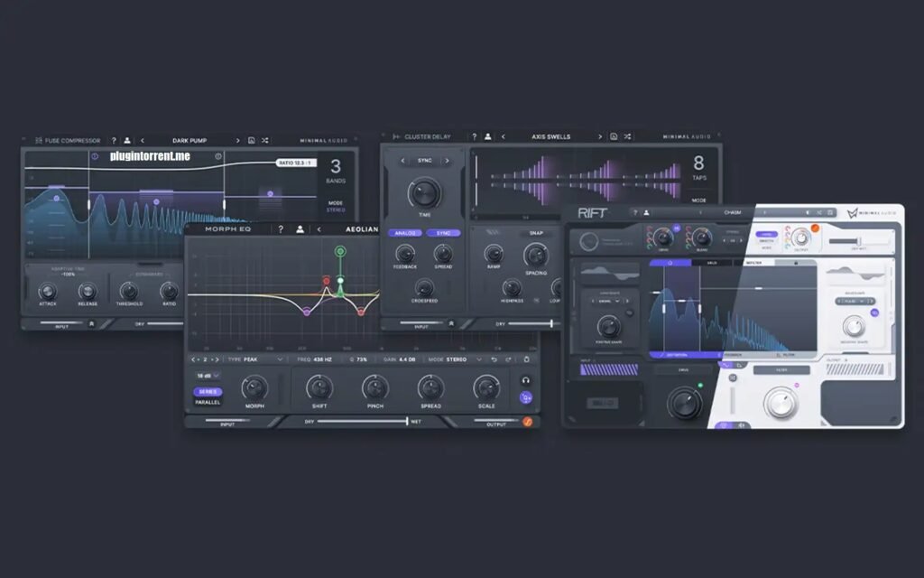Click purple add-band button in Morph EQ
The height and width of the screenshot is (578, 924).
[526, 397]
